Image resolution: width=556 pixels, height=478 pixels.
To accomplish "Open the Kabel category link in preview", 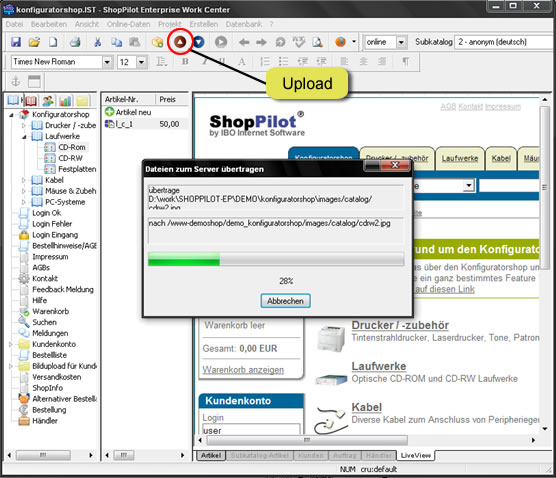I will (x=367, y=407).
